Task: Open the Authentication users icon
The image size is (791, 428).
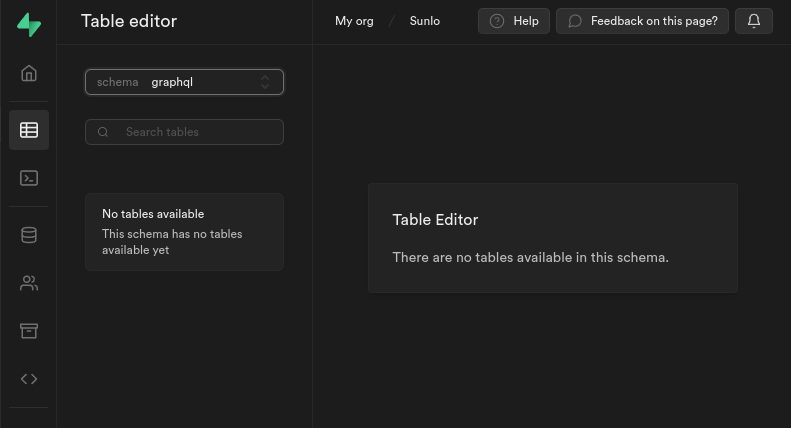Action: tap(29, 283)
